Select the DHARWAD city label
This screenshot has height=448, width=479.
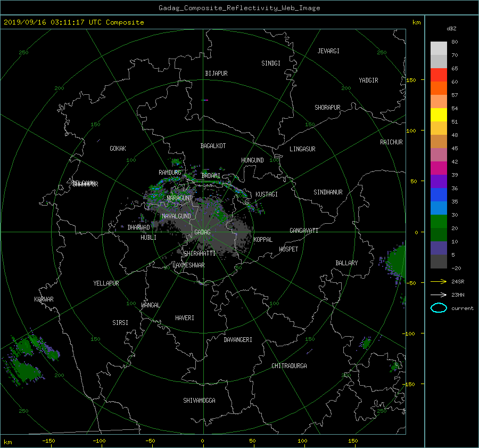tap(138, 227)
